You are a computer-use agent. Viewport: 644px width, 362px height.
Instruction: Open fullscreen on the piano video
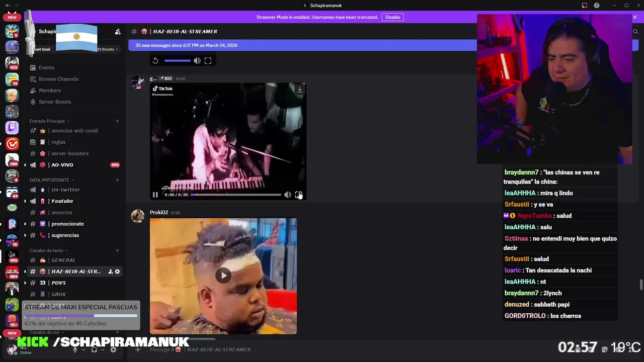click(x=298, y=195)
